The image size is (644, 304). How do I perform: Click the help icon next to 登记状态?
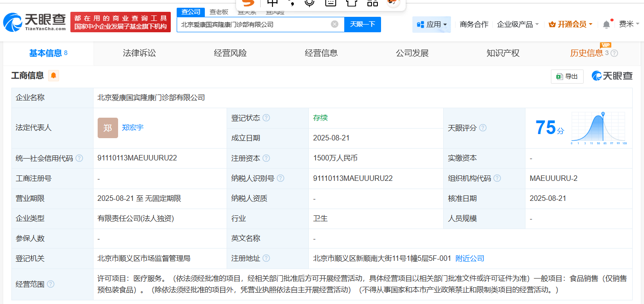[266, 118]
